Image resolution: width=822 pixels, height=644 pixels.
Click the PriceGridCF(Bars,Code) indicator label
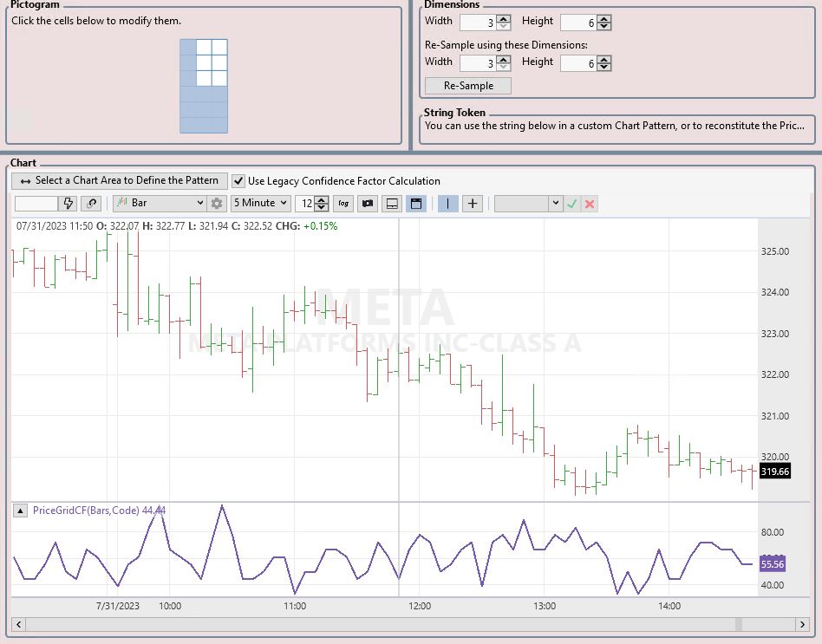point(99,511)
